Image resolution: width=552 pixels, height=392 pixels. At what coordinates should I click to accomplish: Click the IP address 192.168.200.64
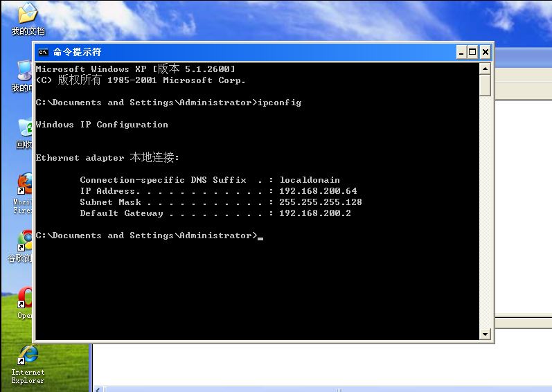(x=318, y=191)
